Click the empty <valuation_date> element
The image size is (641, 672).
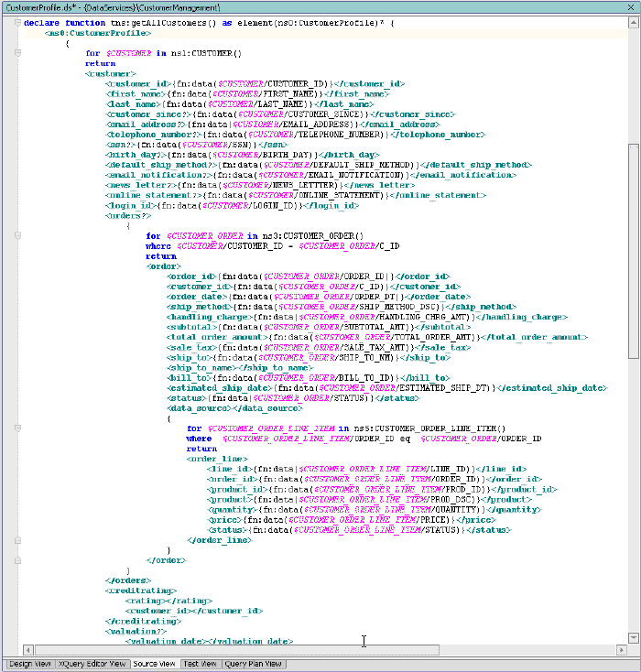coord(209,642)
